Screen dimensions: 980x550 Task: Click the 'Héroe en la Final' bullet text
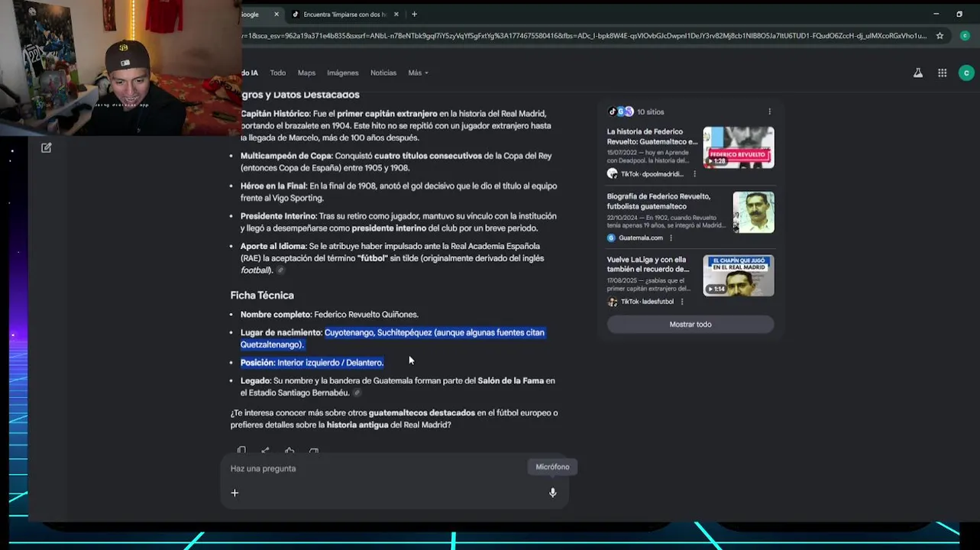pyautogui.click(x=399, y=192)
